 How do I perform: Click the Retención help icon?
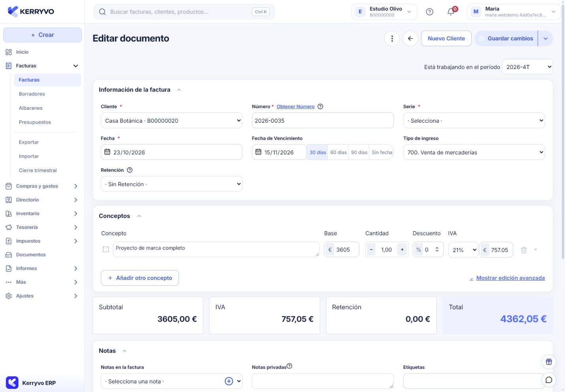coord(130,170)
